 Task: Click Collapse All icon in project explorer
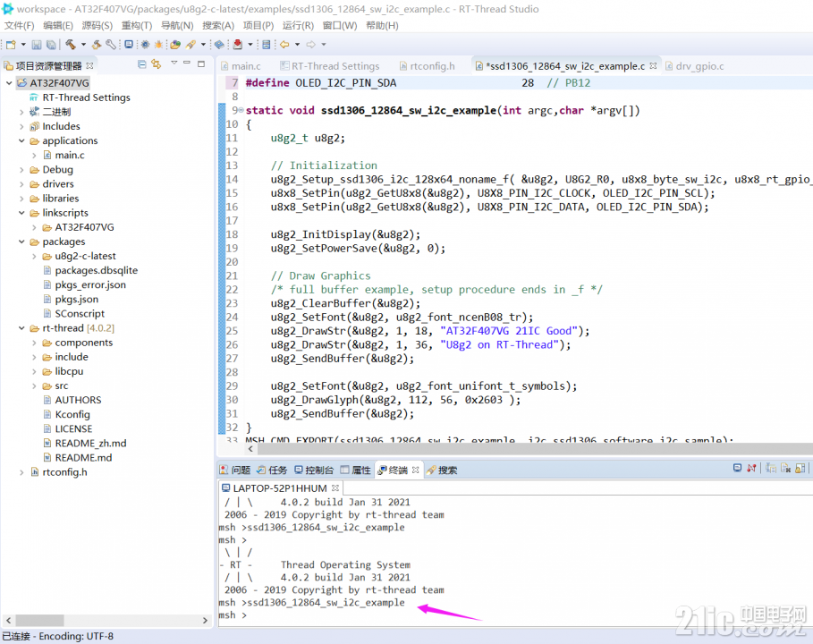pyautogui.click(x=141, y=64)
